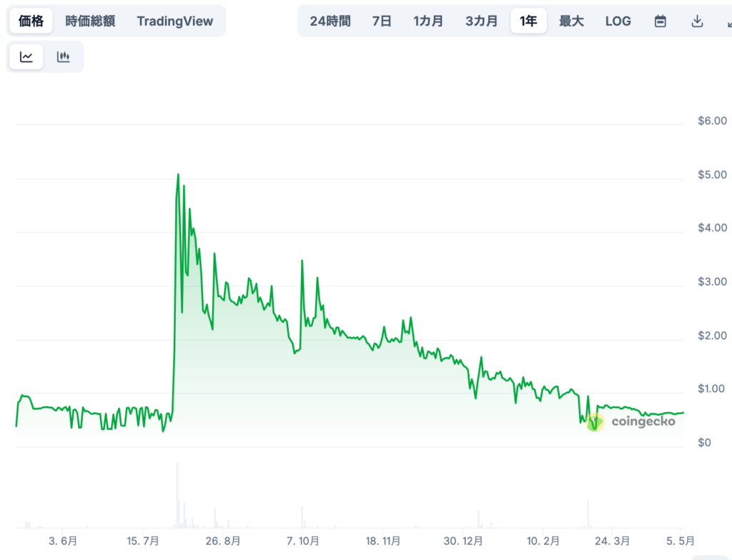Screen dimensions: 732x560
Task: Click the 15. 7月 date label
Action: click(143, 541)
